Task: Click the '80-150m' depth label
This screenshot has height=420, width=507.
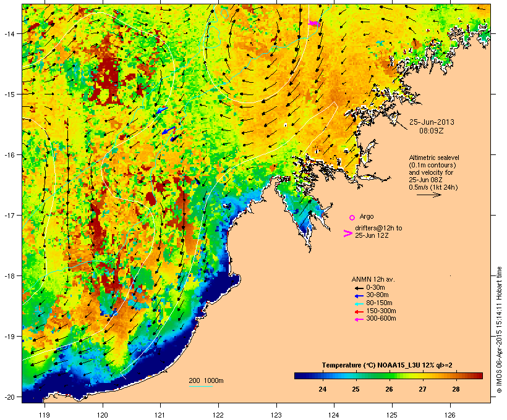Action: [379, 303]
